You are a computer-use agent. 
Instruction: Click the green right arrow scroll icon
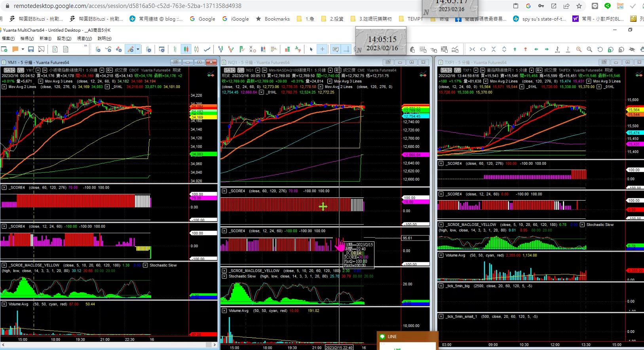coord(547,49)
